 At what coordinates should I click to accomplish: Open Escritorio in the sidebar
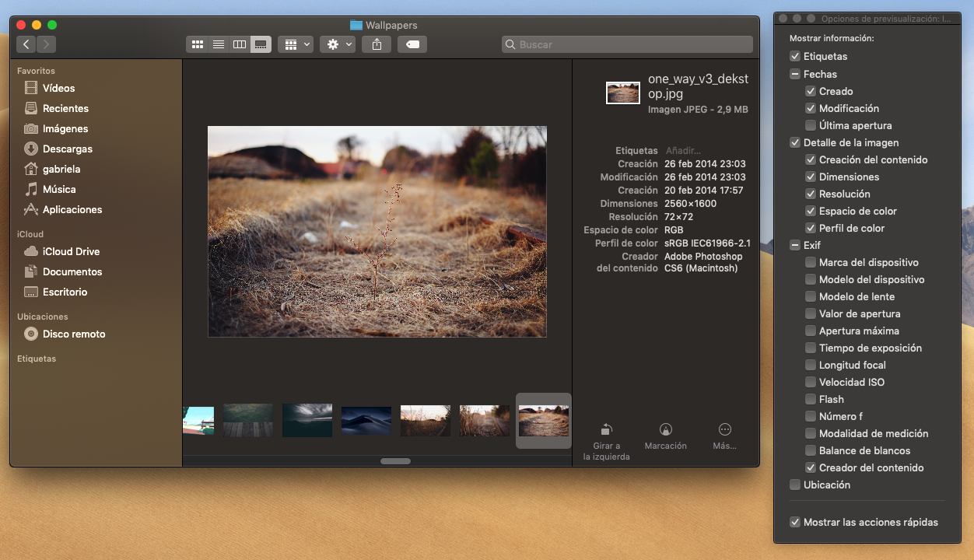coord(65,292)
